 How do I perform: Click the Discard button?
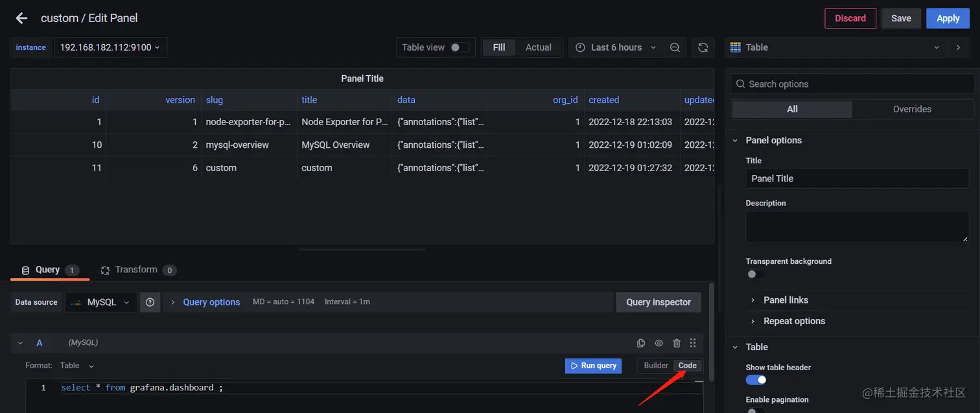tap(850, 18)
